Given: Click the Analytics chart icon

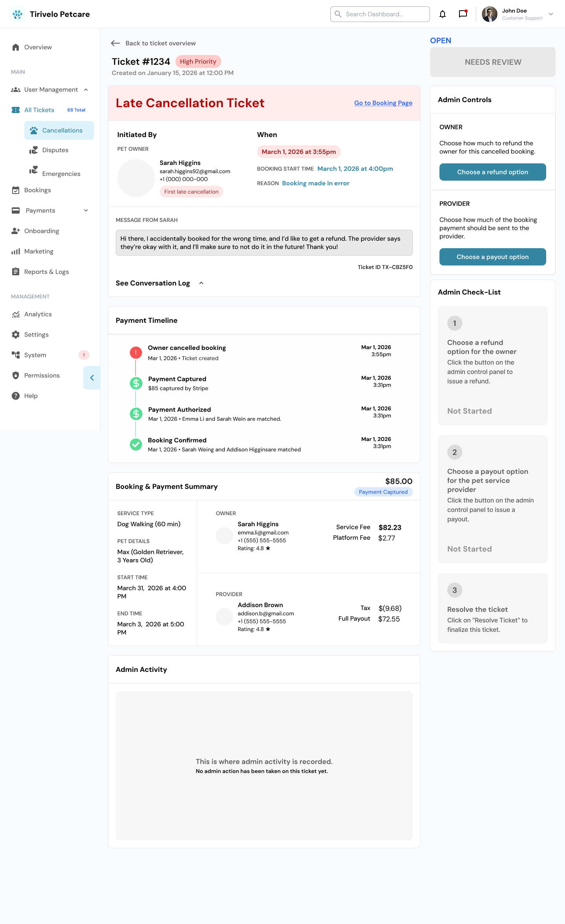Looking at the screenshot, I should click(x=16, y=314).
